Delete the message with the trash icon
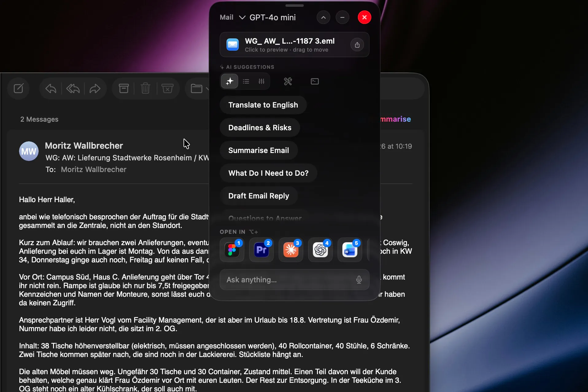Viewport: 588px width, 392px height. pyautogui.click(x=145, y=88)
